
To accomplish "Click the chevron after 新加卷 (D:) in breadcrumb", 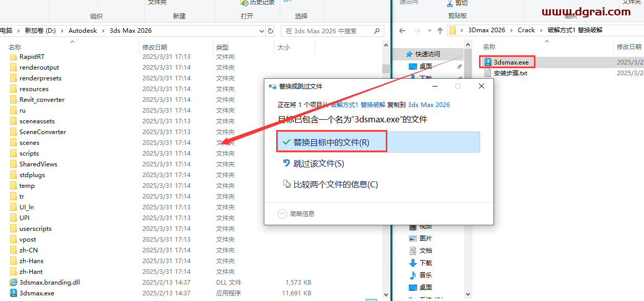I will (63, 31).
